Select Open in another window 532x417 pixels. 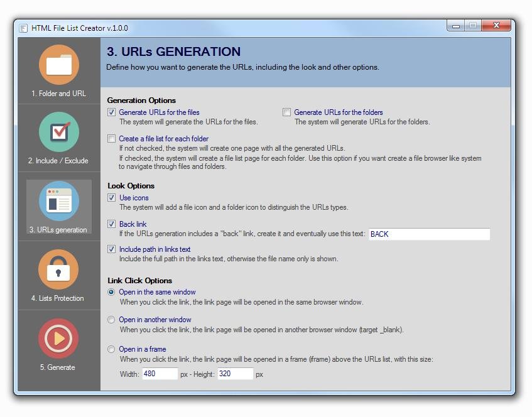pyautogui.click(x=111, y=320)
